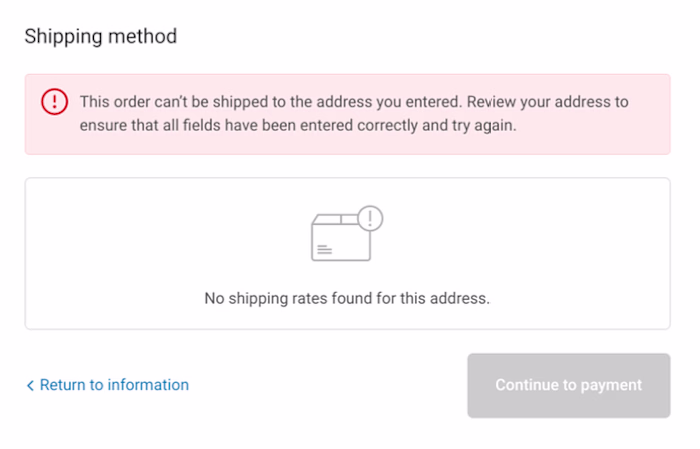
Task: Click the left chevron beside Return to information
Action: pos(30,385)
